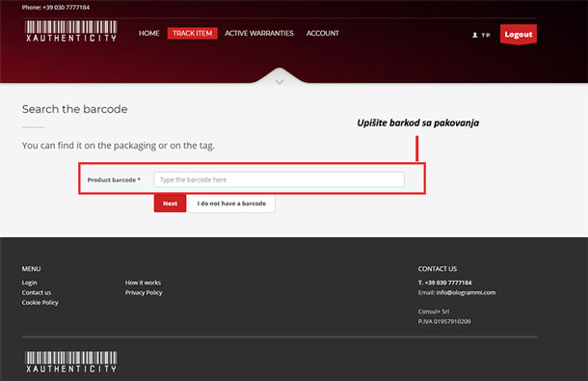The image size is (588, 381).
Task: Open the Login link in the footer menu
Action: 29,283
